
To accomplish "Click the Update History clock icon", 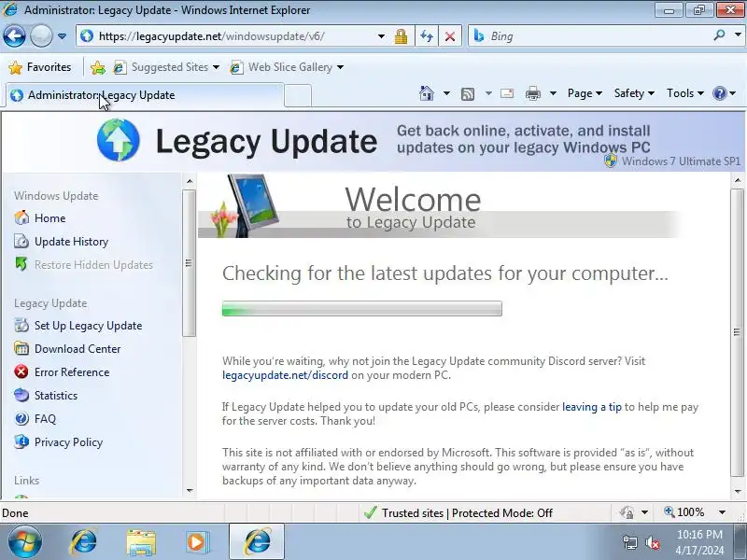I will (21, 241).
